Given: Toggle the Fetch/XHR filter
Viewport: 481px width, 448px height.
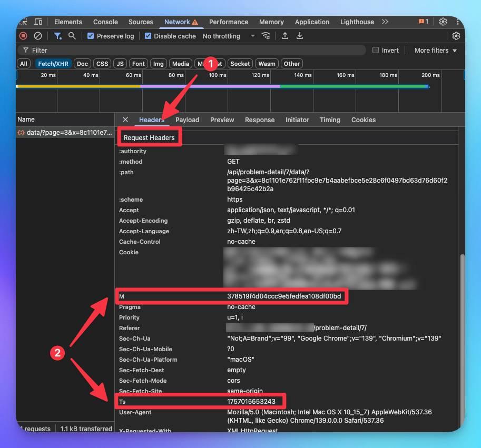Looking at the screenshot, I should coord(53,64).
